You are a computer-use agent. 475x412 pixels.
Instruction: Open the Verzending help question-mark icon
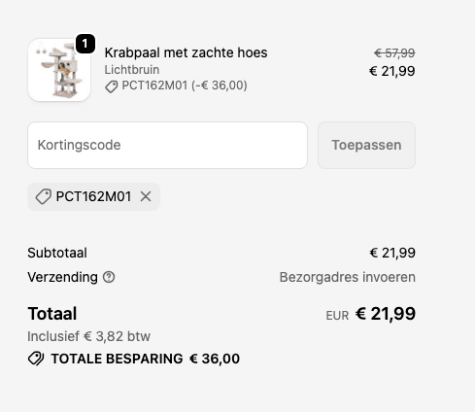pos(109,277)
